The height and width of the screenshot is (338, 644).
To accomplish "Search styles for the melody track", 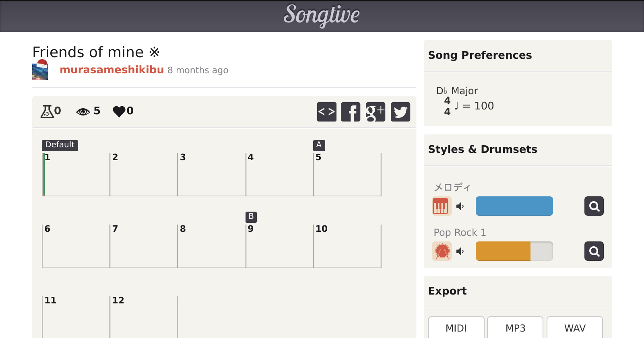I will [594, 206].
